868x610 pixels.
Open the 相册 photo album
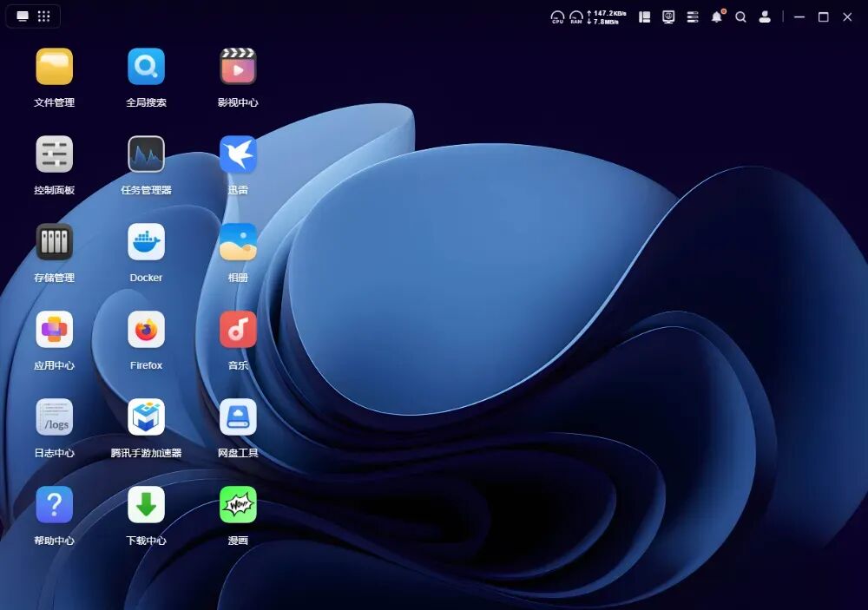tap(238, 242)
